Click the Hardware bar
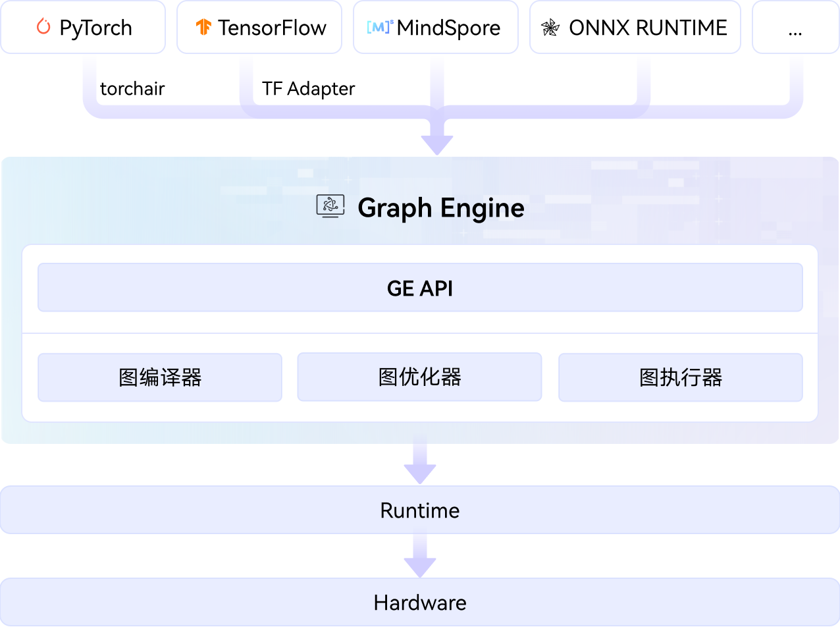Viewport: 840px width, 627px height. coord(419,601)
